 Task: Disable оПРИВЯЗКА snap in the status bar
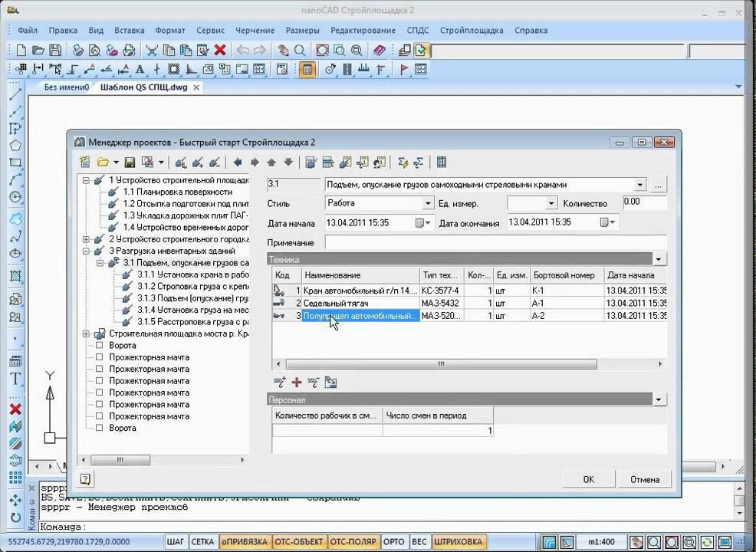click(245, 542)
